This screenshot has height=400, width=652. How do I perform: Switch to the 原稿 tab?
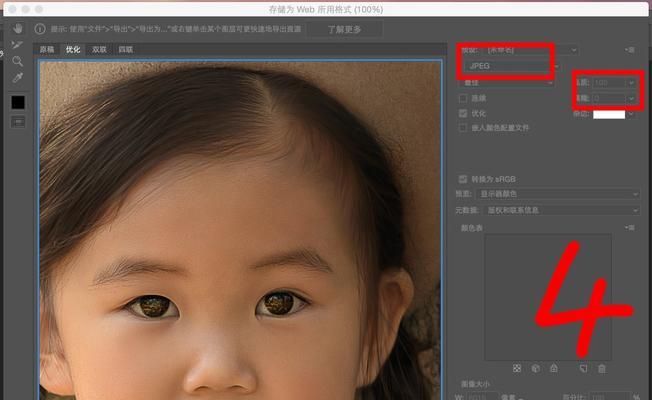coord(47,49)
